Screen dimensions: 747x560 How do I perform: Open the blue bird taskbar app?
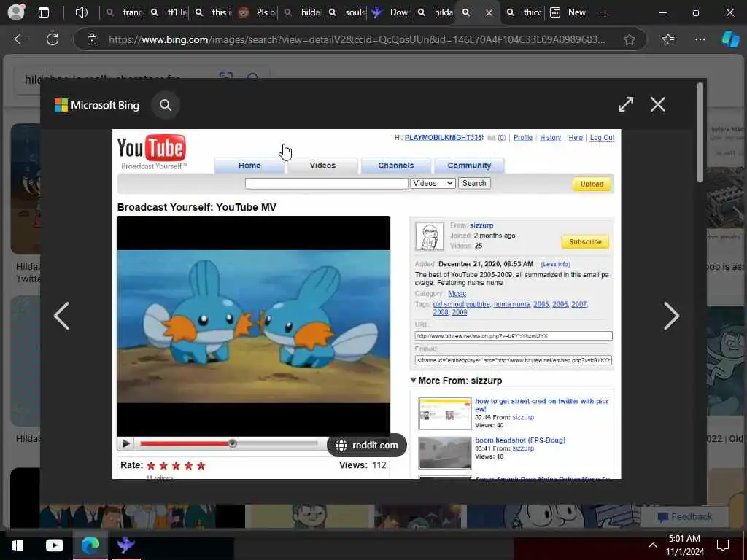(x=125, y=545)
